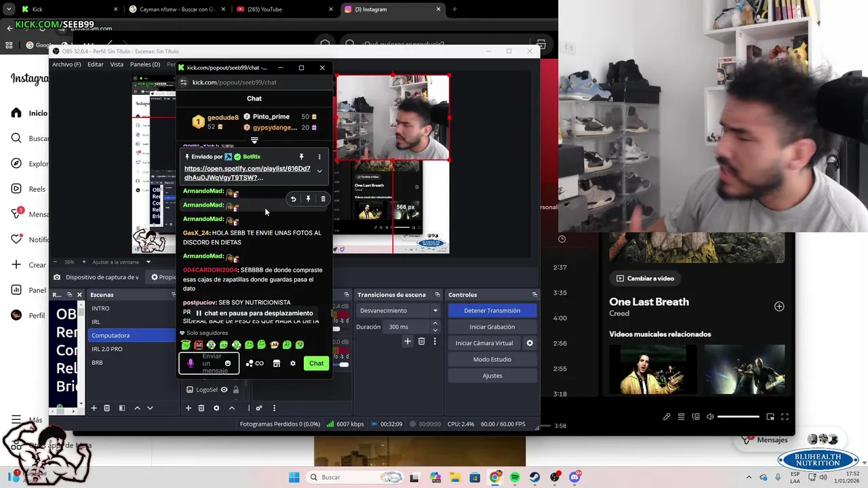Click the pin icon in the BotRix message header

point(302,157)
